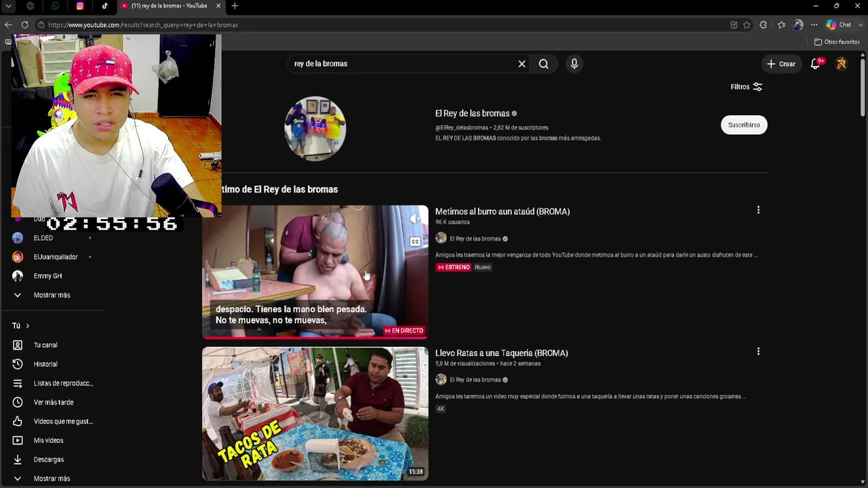Screen dimensions: 868x488
Task: Open the browser profile picture
Action: pyautogui.click(x=797, y=25)
